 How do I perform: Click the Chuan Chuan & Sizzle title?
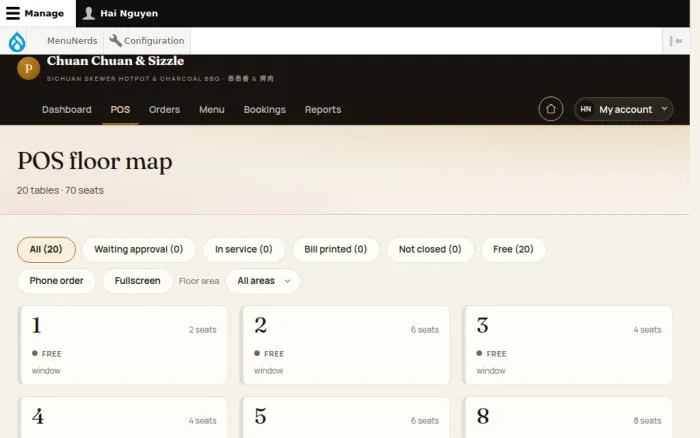click(115, 61)
